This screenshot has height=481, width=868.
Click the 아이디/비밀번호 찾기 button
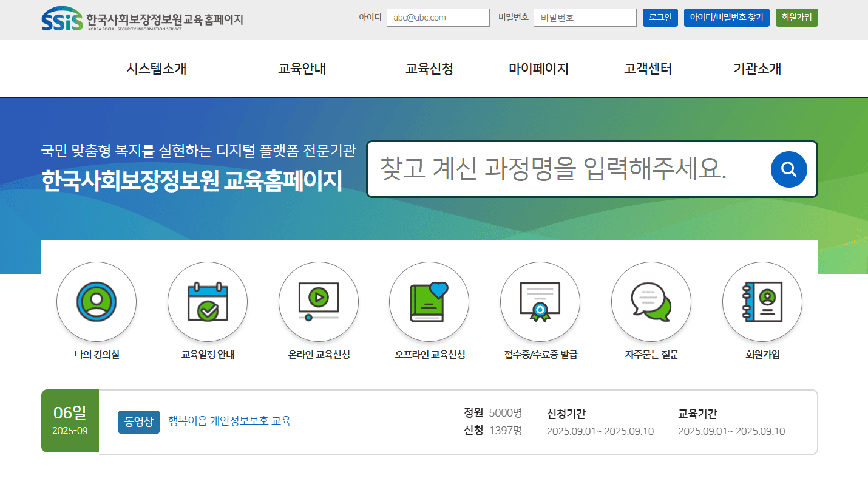coord(727,18)
